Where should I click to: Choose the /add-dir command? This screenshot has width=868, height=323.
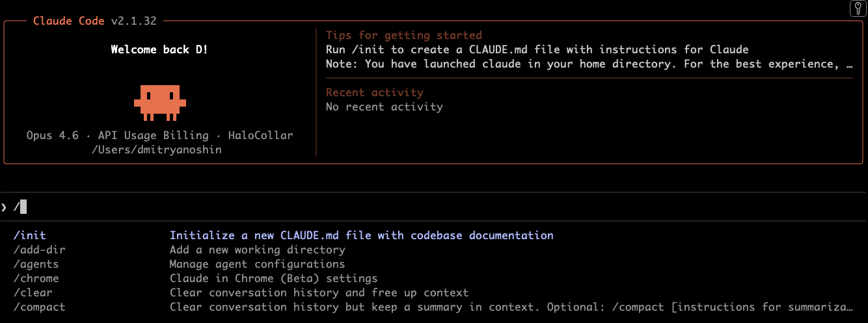pos(39,250)
